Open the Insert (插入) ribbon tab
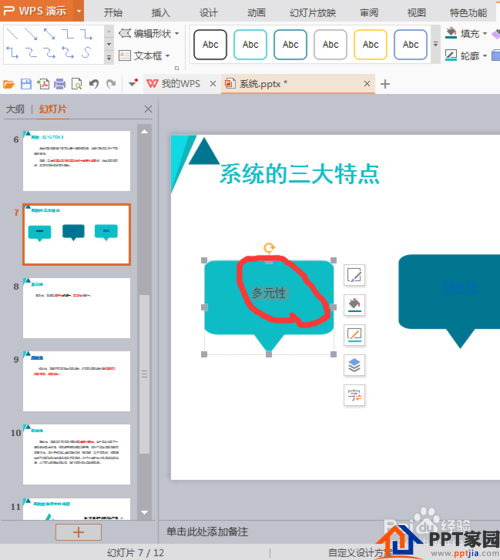The width and height of the screenshot is (500, 560). tap(160, 13)
